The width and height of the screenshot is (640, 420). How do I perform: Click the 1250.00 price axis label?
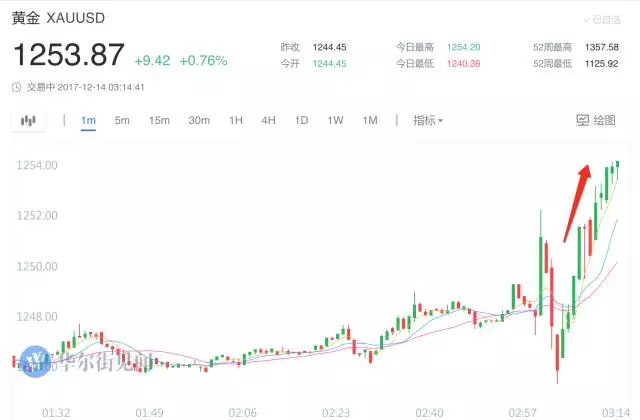[x=36, y=267]
